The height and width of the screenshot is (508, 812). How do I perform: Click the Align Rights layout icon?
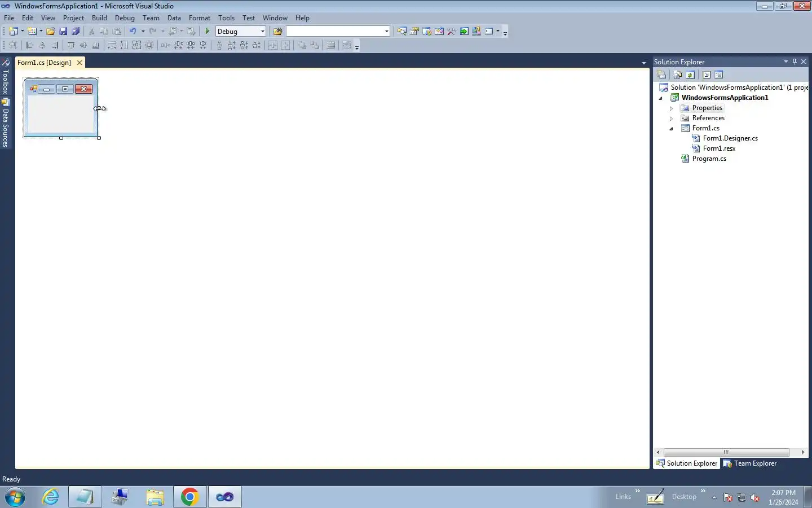[55, 45]
